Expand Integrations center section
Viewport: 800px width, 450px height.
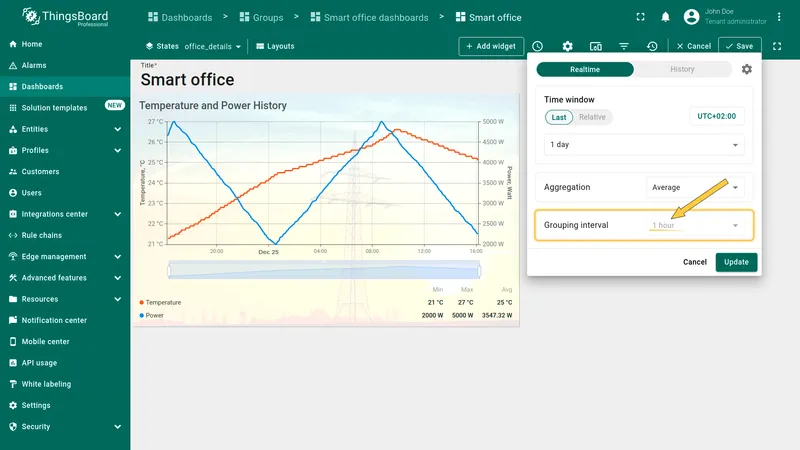click(117, 214)
